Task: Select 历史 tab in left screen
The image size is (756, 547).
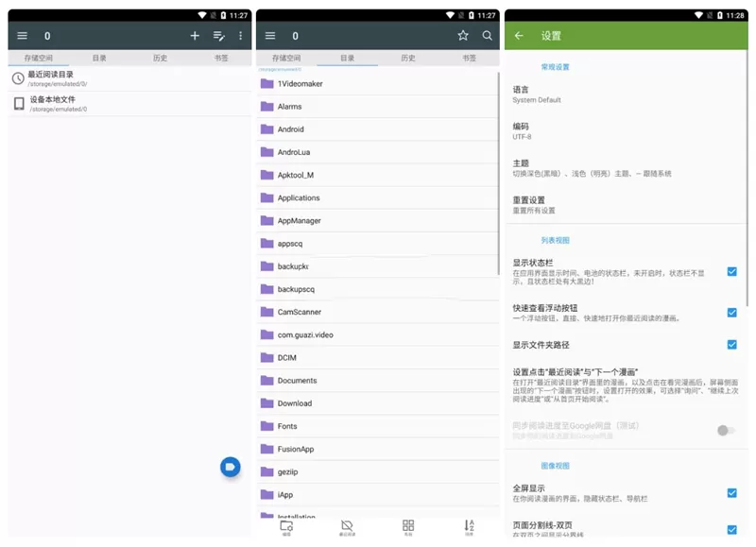Action: (x=160, y=58)
